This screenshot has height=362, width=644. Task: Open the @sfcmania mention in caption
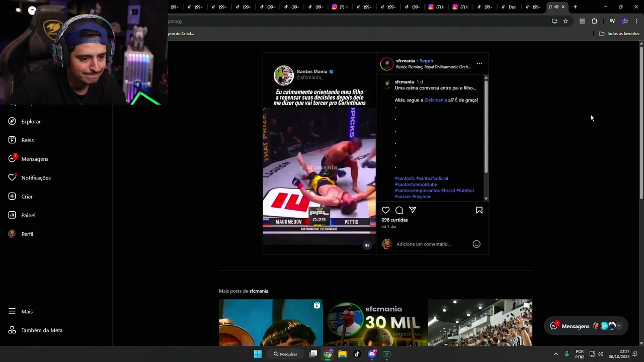pos(435,100)
